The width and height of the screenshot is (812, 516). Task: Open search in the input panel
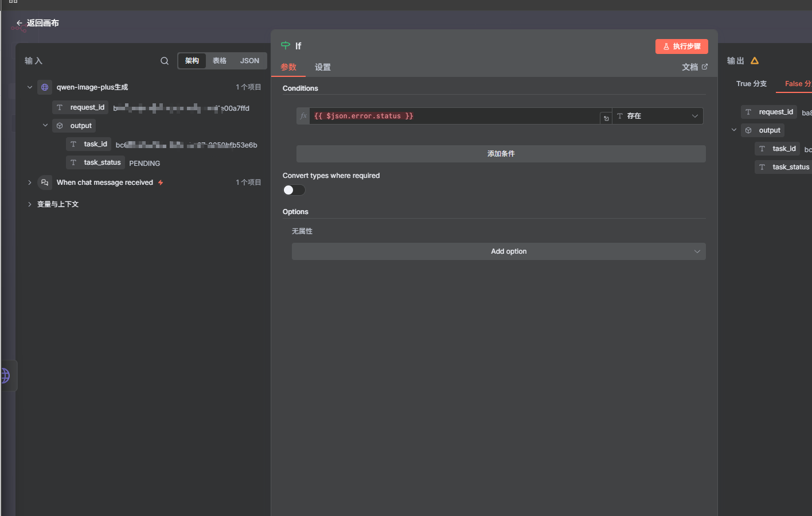165,61
